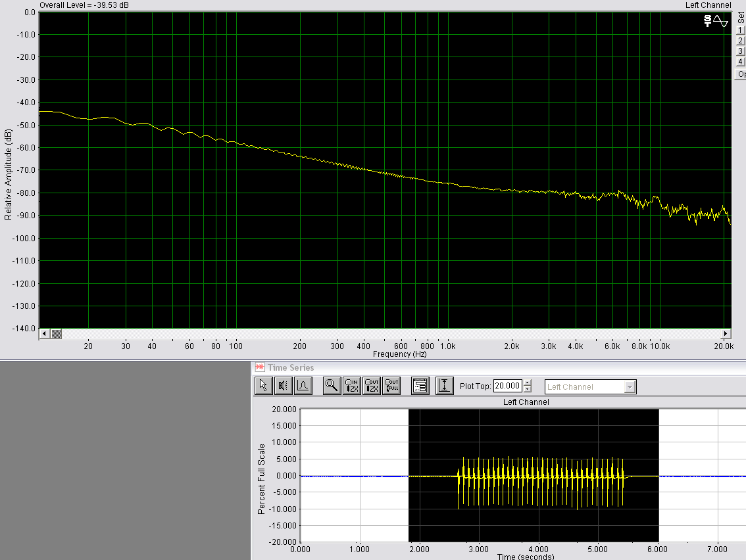Select spectrum overlay set 1

point(740,30)
